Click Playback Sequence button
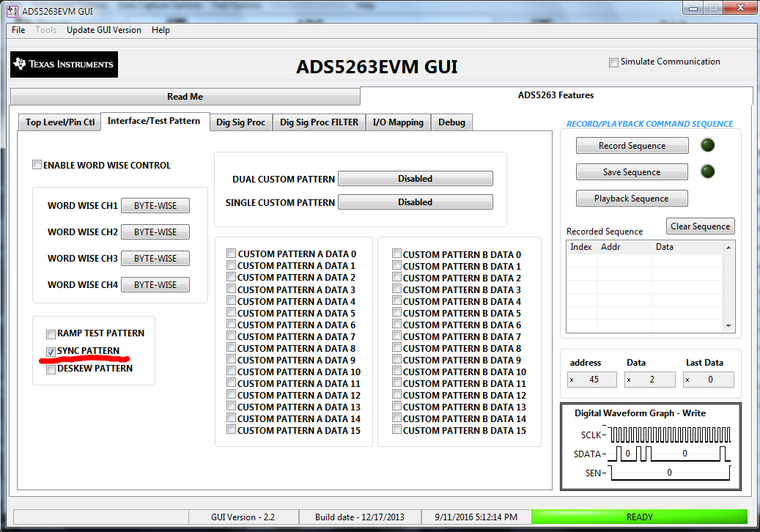The image size is (760, 532). [632, 198]
